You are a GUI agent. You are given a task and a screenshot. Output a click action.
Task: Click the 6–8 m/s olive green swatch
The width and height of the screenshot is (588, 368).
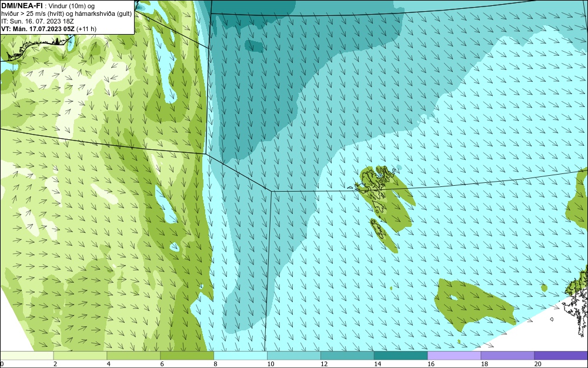(187, 355)
